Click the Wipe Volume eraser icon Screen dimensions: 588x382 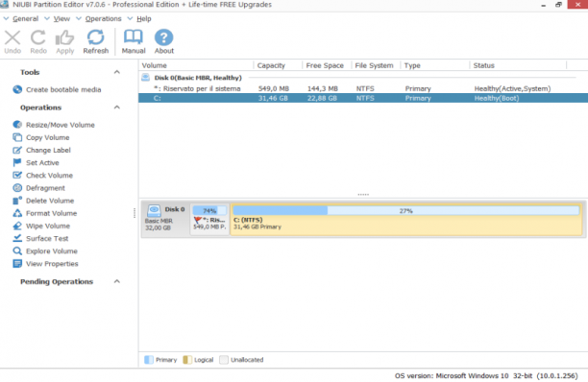(x=17, y=226)
